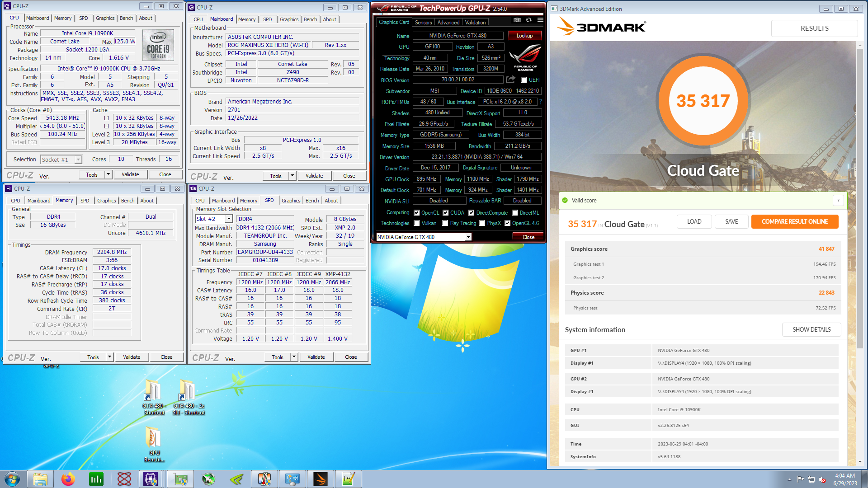Click the help icon beside Valid score
This screenshot has height=488, width=868.
tap(838, 200)
